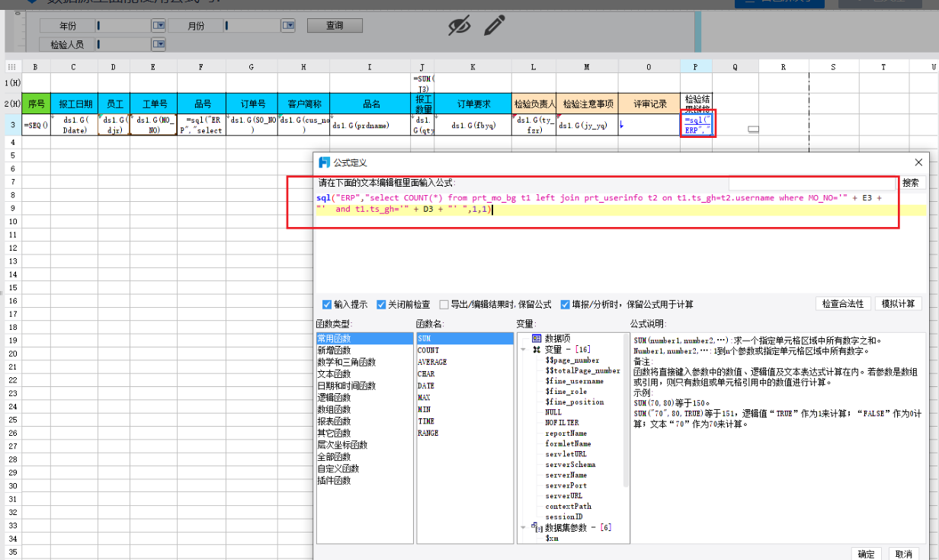Collapse the 变量 - [16] tree node

click(524, 349)
